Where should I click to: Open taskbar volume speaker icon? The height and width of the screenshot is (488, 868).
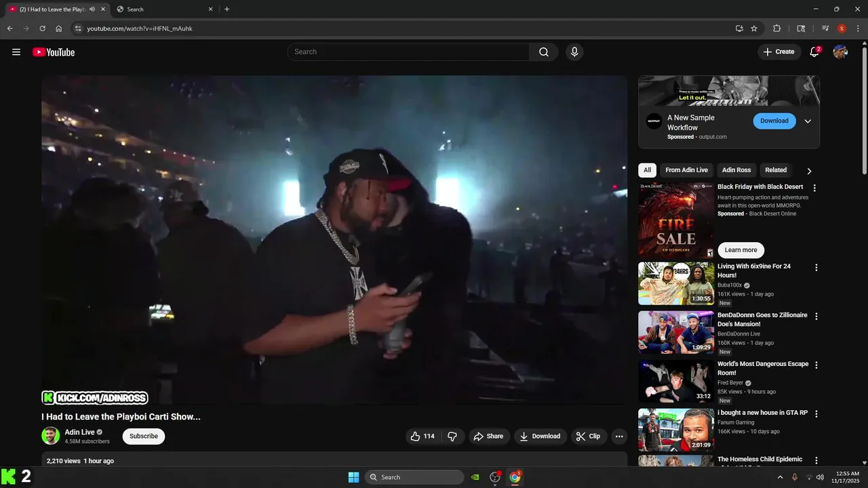click(820, 477)
